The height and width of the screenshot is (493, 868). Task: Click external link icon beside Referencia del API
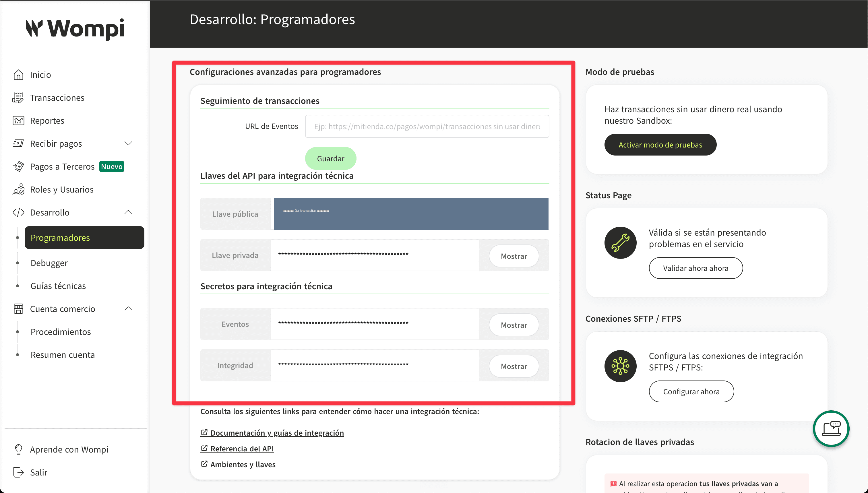[204, 448]
